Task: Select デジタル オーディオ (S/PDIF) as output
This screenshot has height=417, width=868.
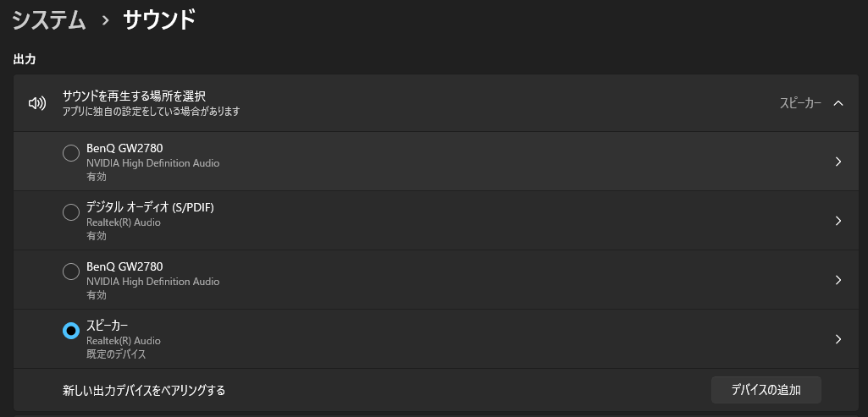Action: click(71, 212)
